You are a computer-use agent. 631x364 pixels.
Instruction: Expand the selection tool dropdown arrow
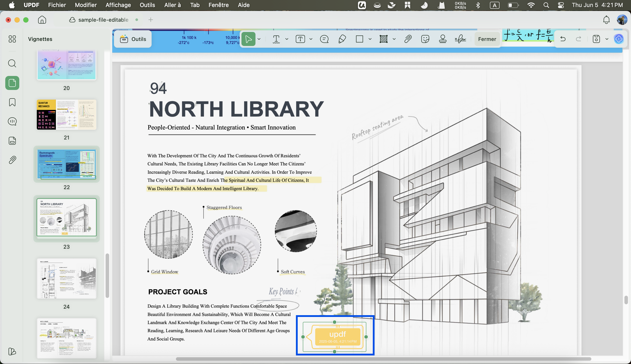(x=259, y=39)
